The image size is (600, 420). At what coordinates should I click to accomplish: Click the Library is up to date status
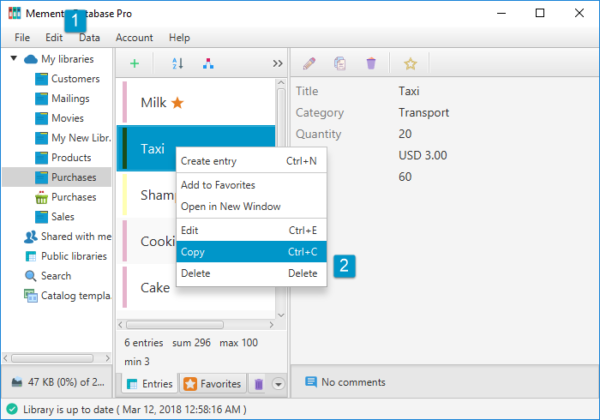[x=135, y=410]
